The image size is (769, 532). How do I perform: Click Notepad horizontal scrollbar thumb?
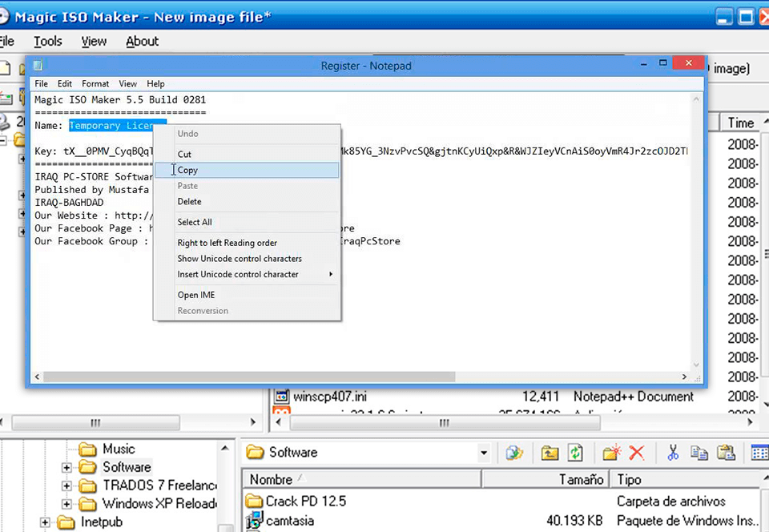[x=249, y=377]
